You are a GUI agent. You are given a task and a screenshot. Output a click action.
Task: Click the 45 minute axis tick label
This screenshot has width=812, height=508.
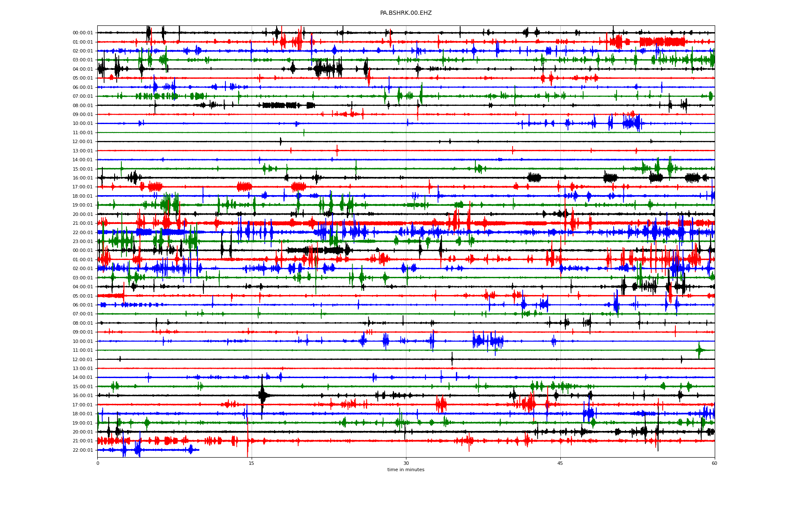point(560,463)
